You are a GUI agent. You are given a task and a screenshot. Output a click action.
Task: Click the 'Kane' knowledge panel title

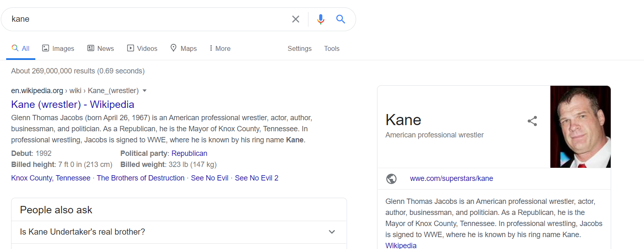pos(403,120)
